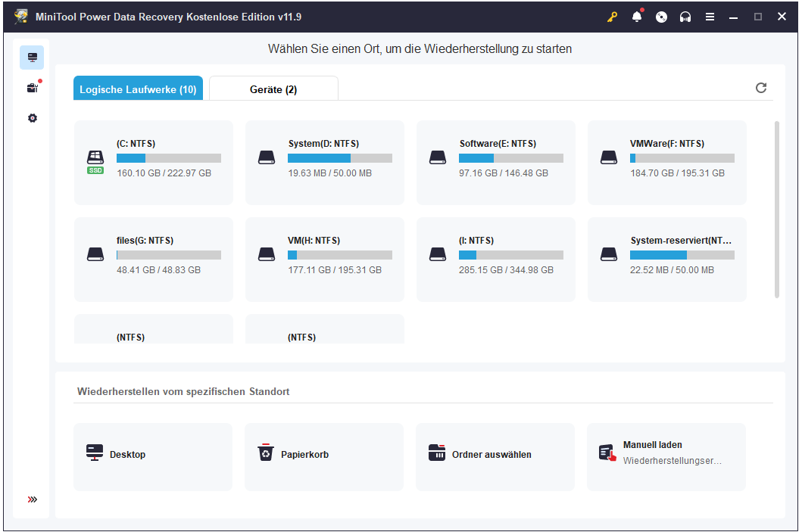The height and width of the screenshot is (532, 802).
Task: Select the (C: NTFS) drive label
Action: (x=136, y=144)
